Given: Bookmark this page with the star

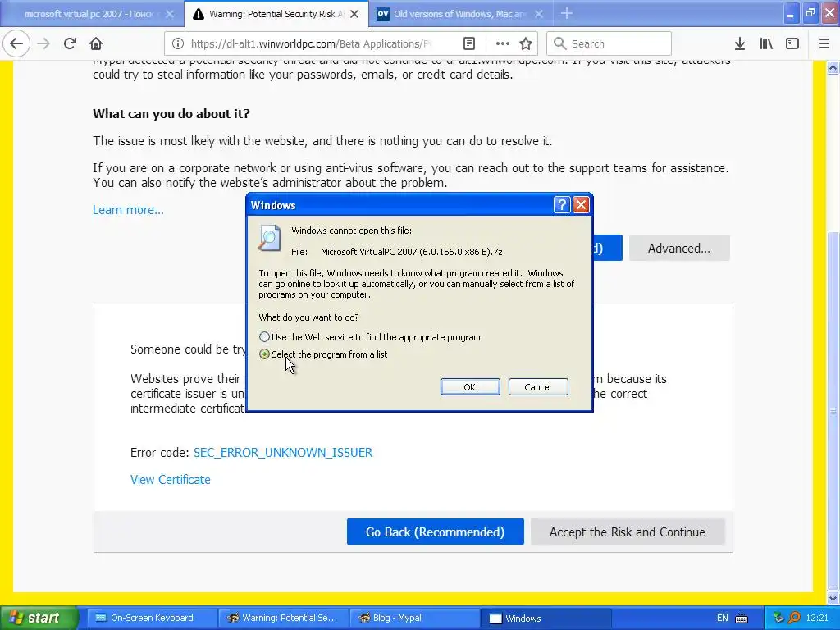Looking at the screenshot, I should 526,44.
